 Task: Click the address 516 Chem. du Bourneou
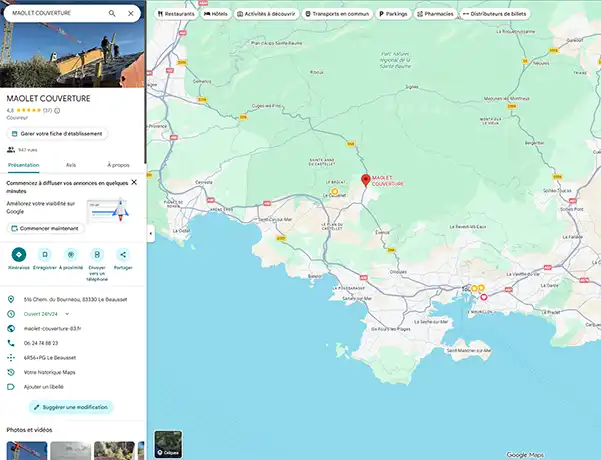click(76, 299)
